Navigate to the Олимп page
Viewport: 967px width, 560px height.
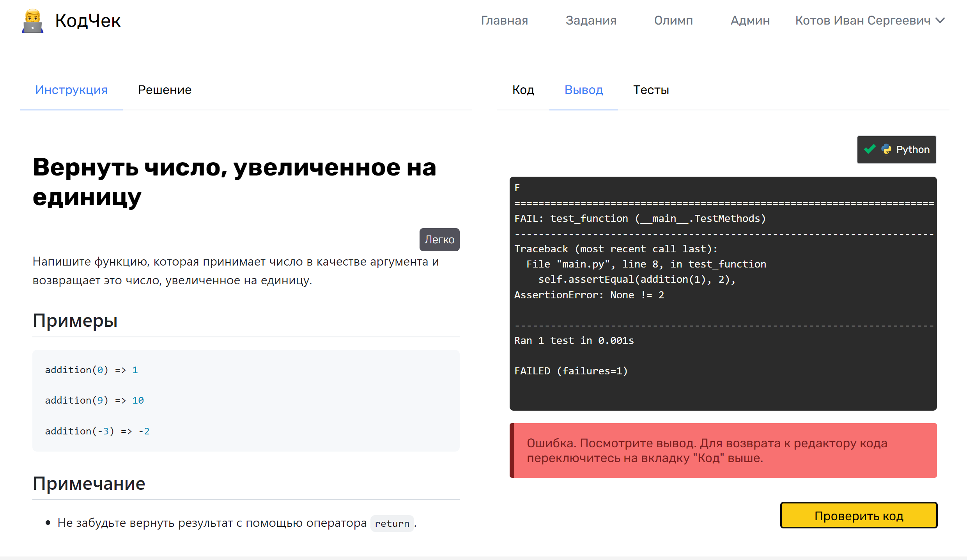(673, 20)
